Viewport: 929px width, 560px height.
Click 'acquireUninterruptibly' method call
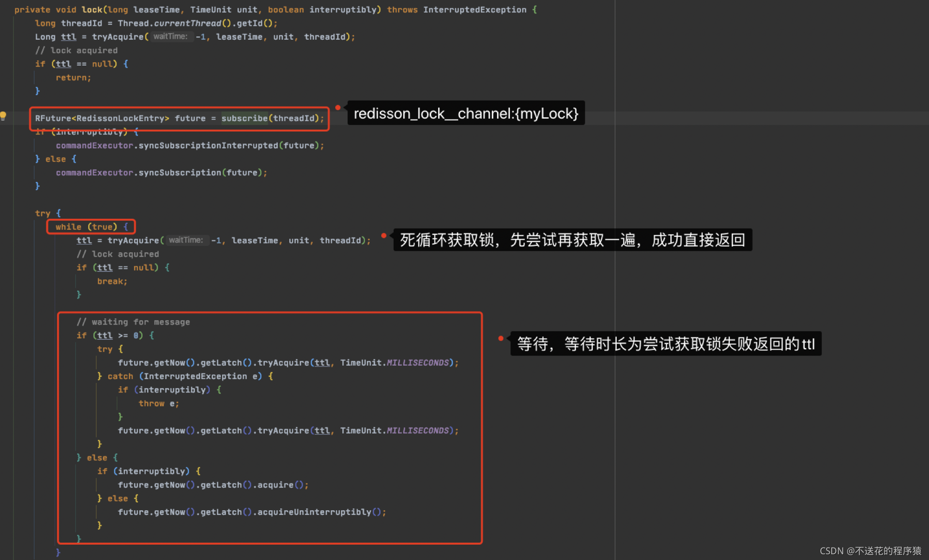[314, 512]
